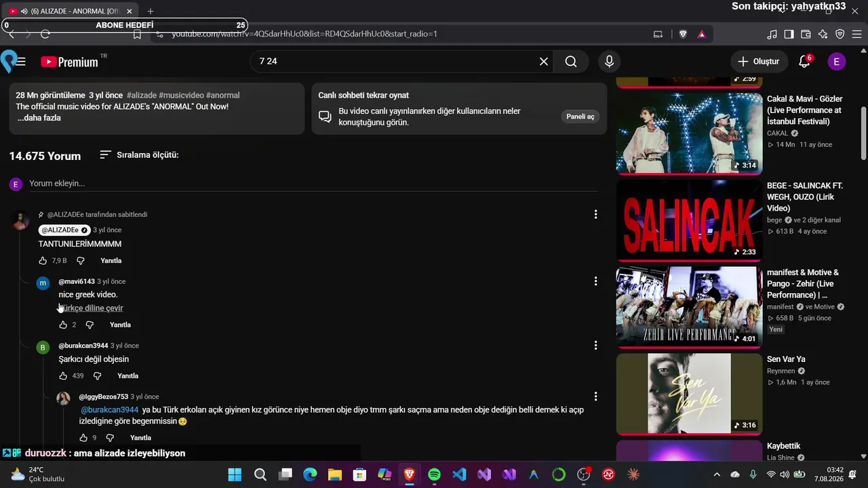Like the 'nice greek video' comment
868x488 pixels.
(x=63, y=325)
